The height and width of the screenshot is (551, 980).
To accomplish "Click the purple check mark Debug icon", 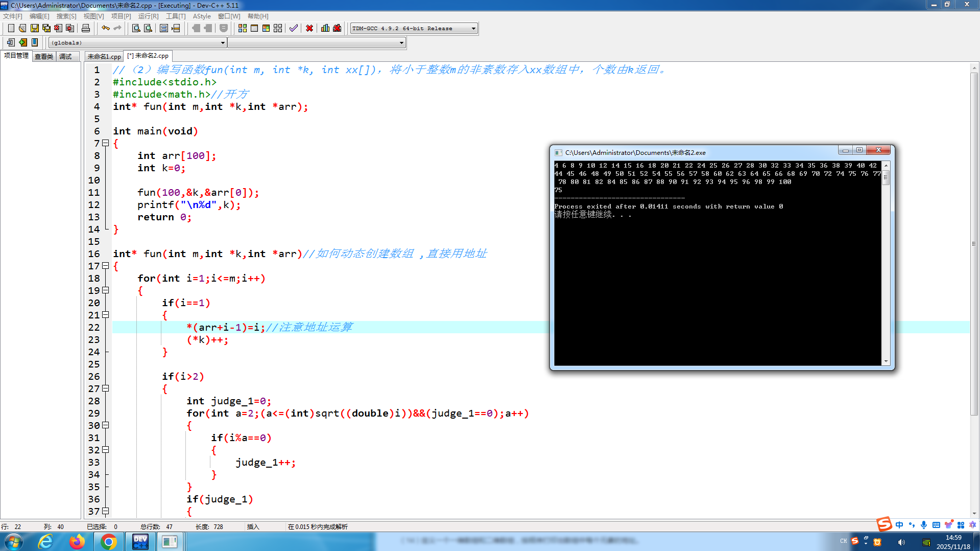I will pos(294,28).
